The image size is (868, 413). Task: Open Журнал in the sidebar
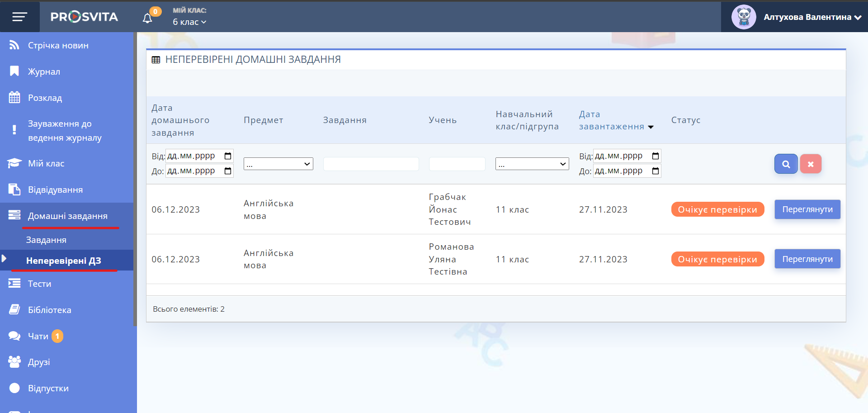[x=44, y=71]
